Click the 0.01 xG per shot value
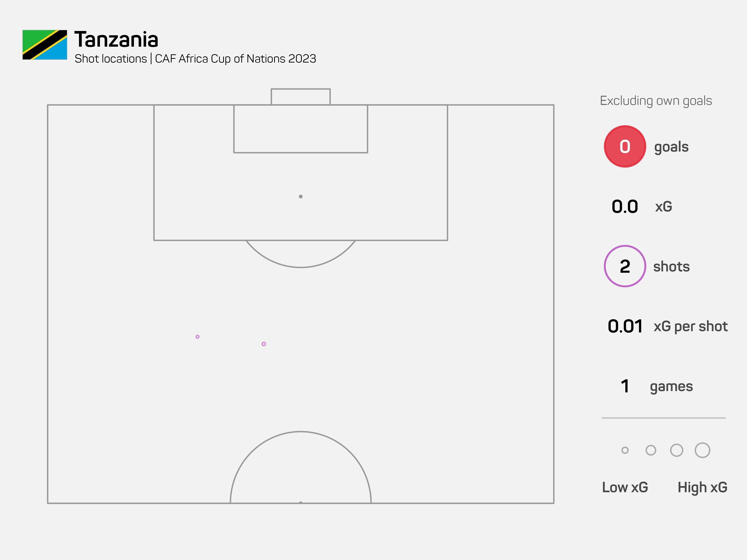747x560 pixels. pyautogui.click(x=625, y=326)
